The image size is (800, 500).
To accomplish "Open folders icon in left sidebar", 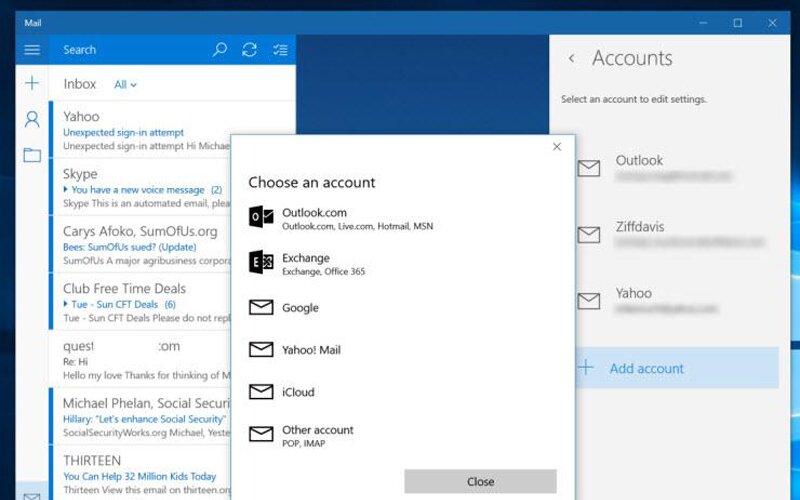I will coord(32,155).
